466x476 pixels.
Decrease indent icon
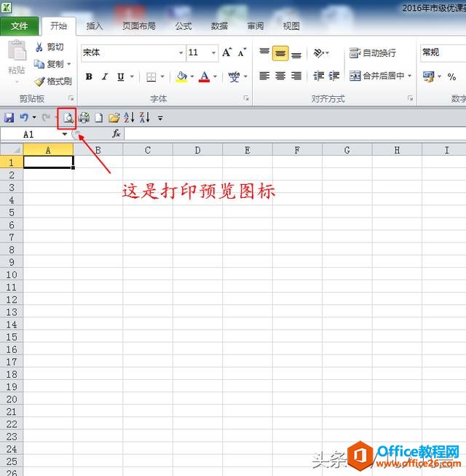coord(319,76)
